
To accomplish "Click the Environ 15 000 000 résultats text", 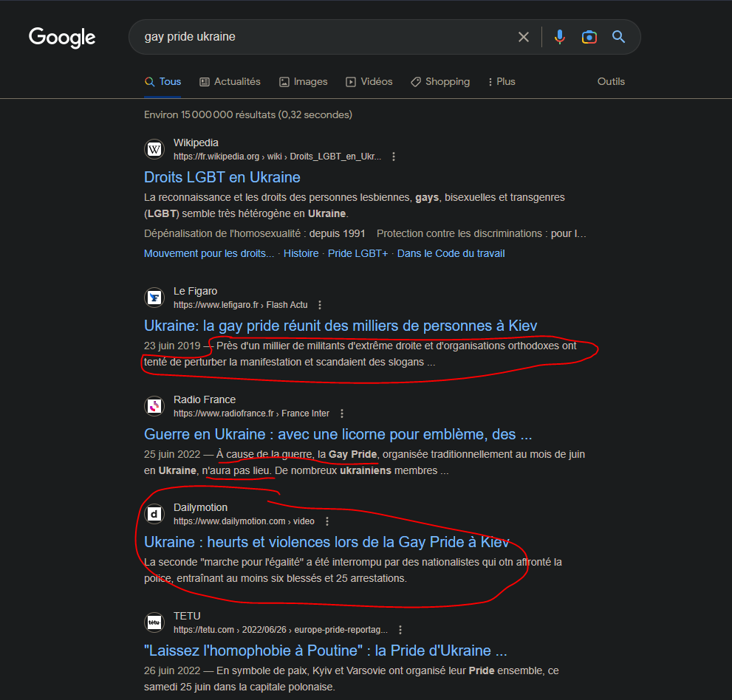I will pos(248,114).
